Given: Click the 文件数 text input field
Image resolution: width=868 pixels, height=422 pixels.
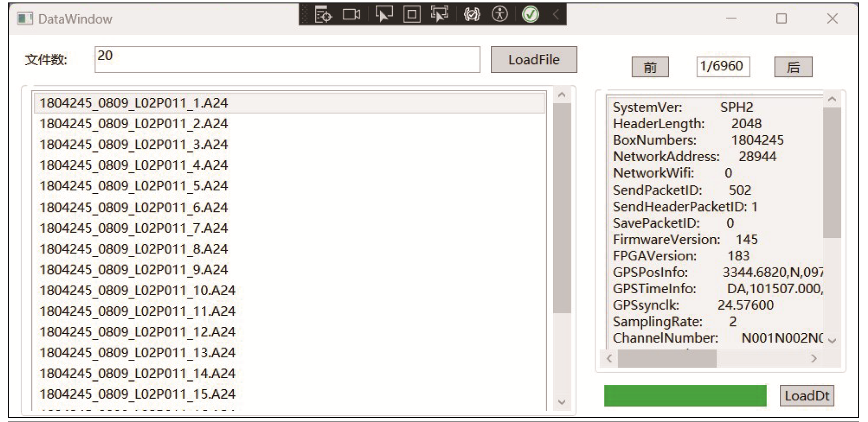Looking at the screenshot, I should pos(287,60).
